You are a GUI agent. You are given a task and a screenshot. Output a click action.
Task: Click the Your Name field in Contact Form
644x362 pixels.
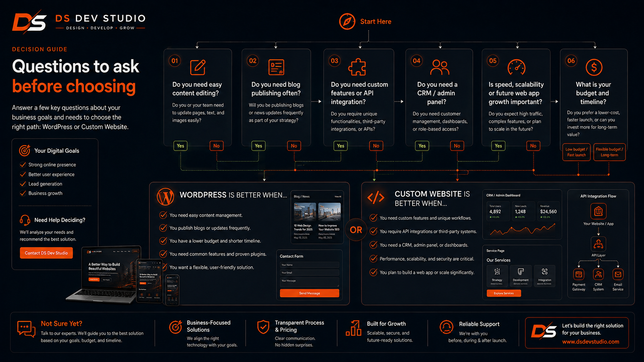click(x=310, y=265)
